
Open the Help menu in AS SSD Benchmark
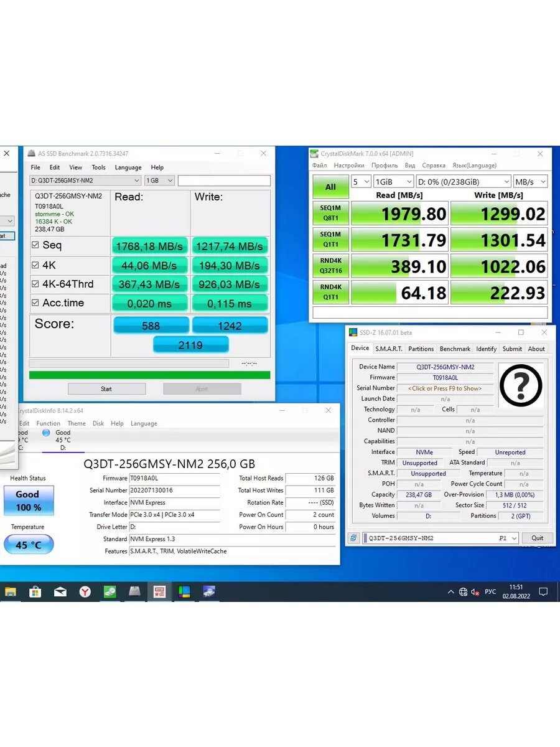click(x=157, y=167)
